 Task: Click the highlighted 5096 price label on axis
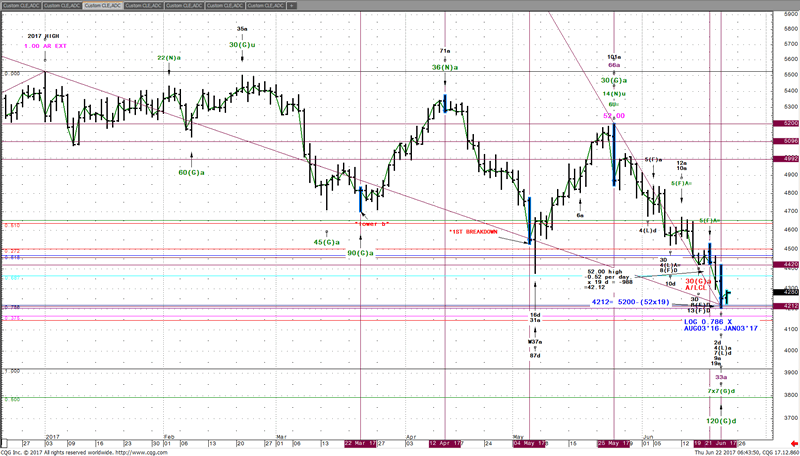pos(785,141)
